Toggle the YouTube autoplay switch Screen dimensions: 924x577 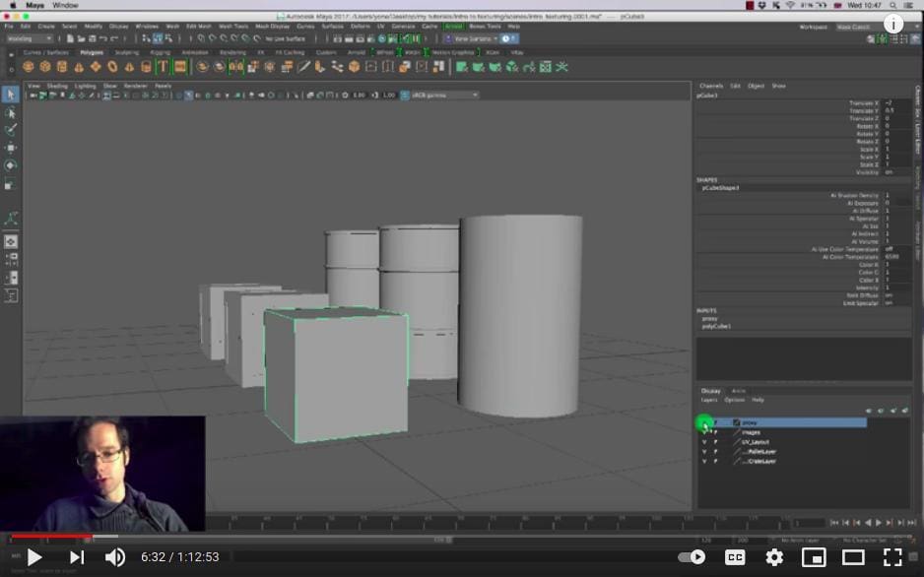pyautogui.click(x=692, y=557)
